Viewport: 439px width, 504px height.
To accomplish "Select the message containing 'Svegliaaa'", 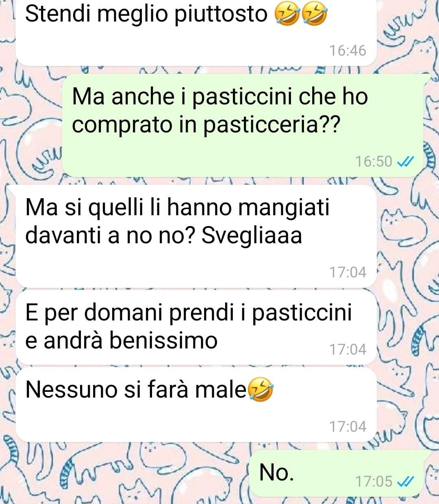I will 196,236.
